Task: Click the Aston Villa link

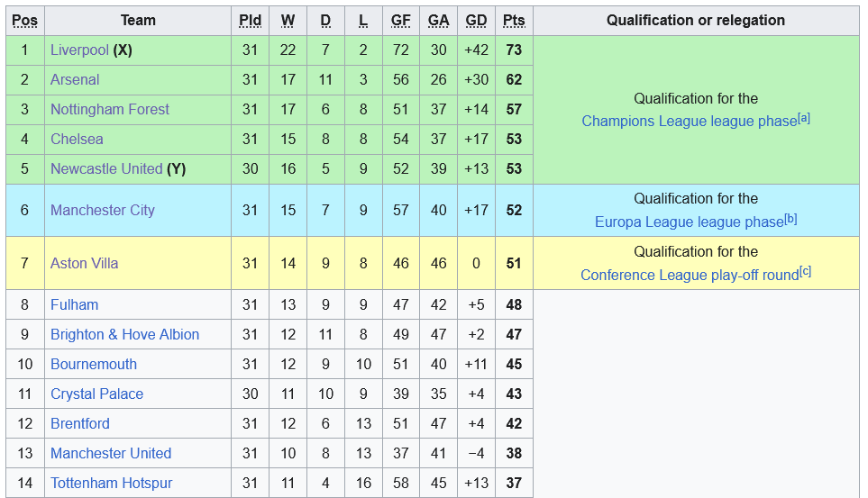Action: click(84, 263)
